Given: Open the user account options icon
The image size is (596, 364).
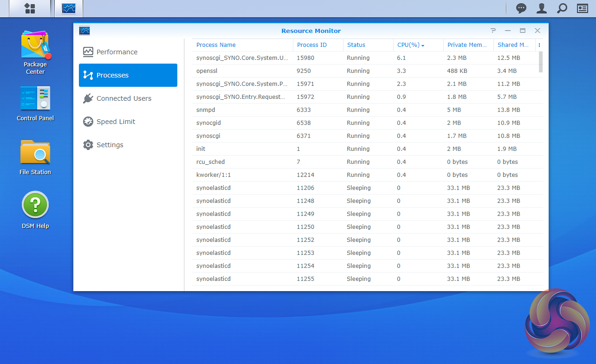Looking at the screenshot, I should [x=542, y=8].
